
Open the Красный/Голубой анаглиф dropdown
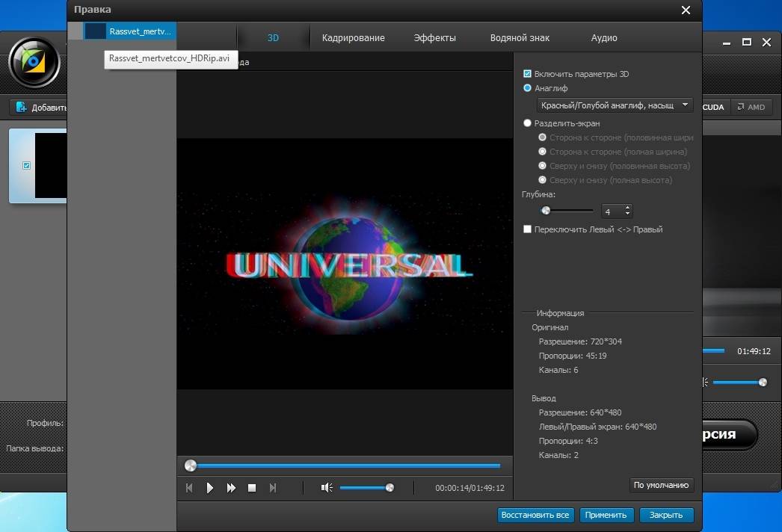[615, 105]
